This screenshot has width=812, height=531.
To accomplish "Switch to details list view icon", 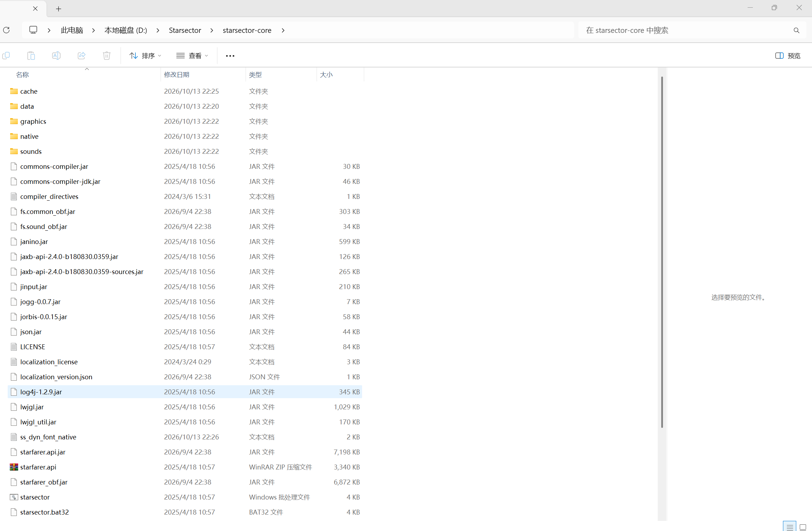I will click(x=790, y=527).
